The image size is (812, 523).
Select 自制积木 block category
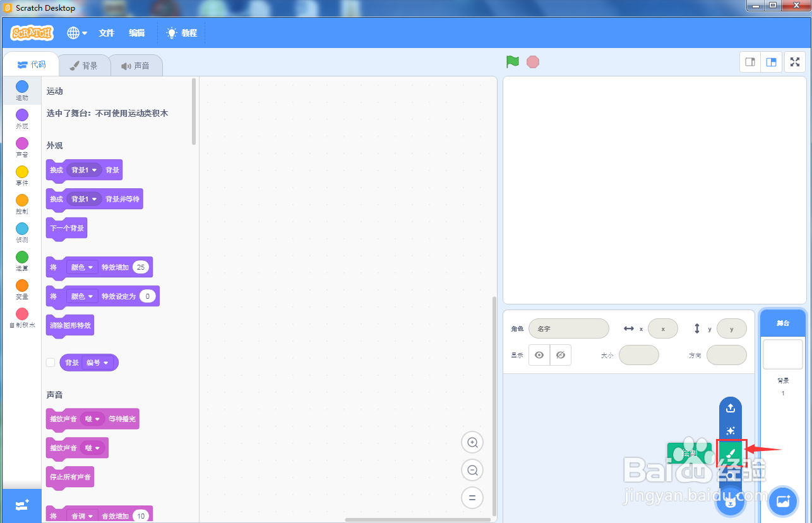(x=22, y=318)
